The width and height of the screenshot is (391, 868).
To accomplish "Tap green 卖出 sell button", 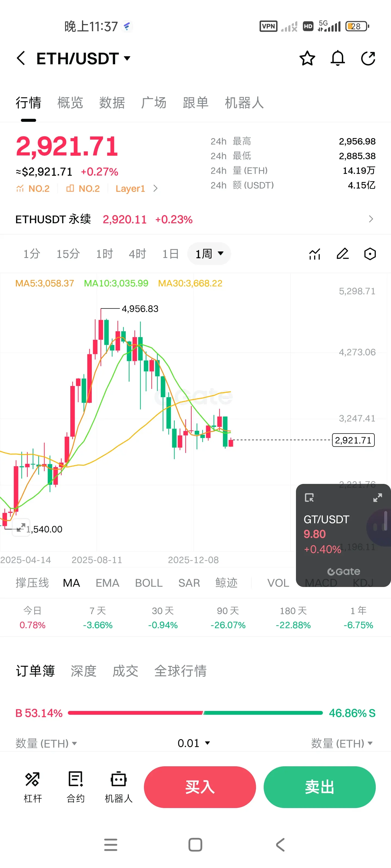I will click(320, 787).
